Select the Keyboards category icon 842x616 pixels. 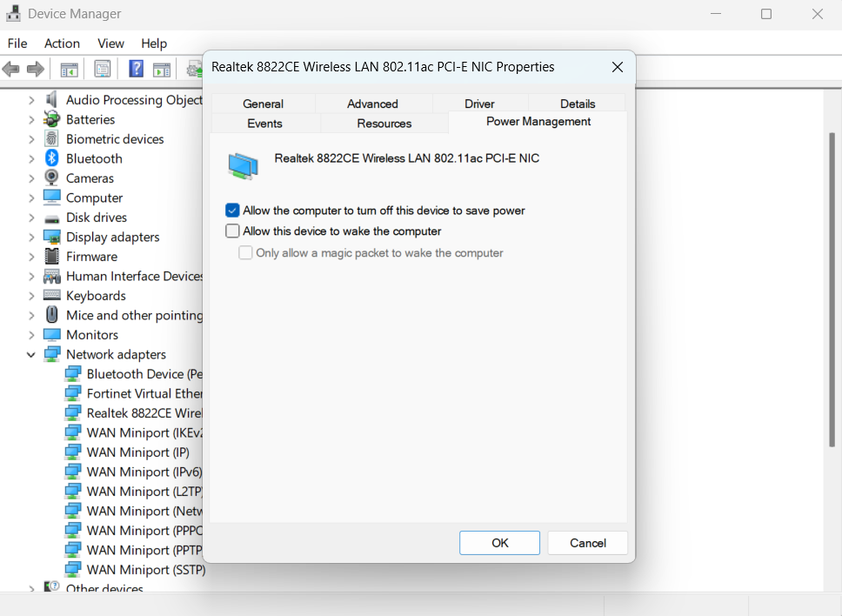tap(51, 295)
